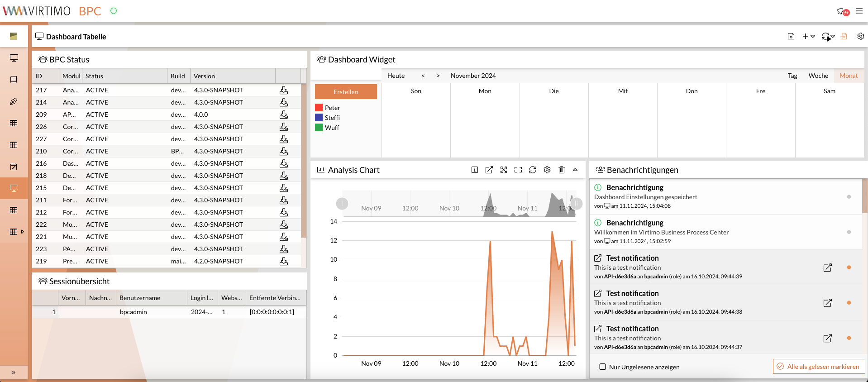
Task: Toggle read status of 'Dashboard Einstellungen gespeichert' notification
Action: [849, 197]
